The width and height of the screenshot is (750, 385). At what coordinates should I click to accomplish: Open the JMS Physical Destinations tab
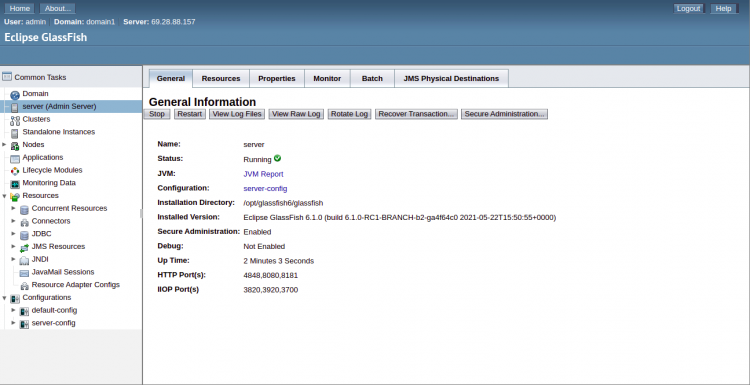(x=451, y=78)
